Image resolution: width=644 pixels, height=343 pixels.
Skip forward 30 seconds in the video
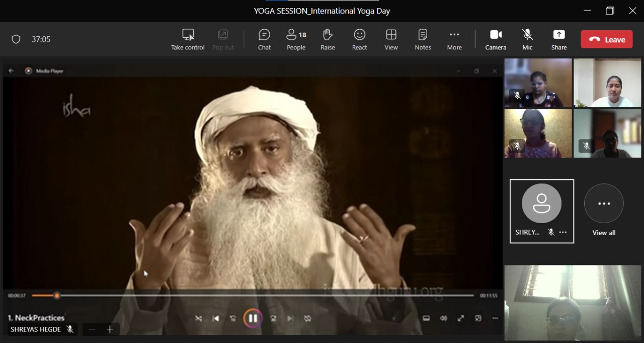(x=273, y=318)
